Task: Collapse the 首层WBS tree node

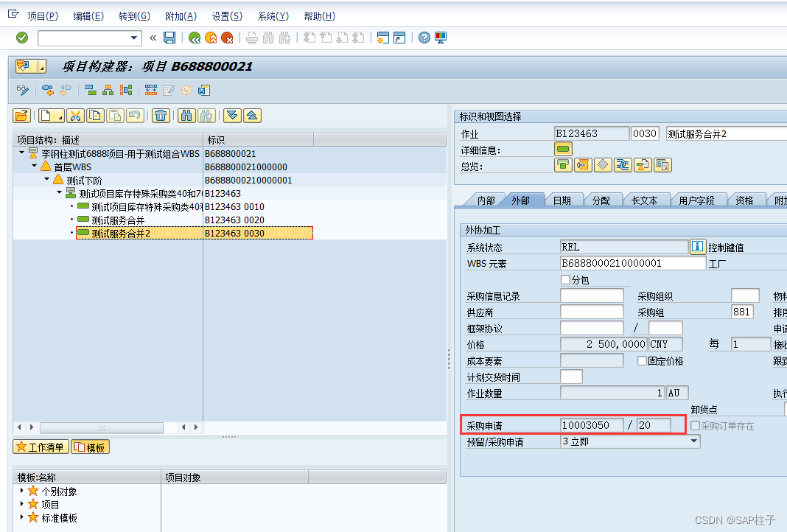Action: pyautogui.click(x=34, y=166)
